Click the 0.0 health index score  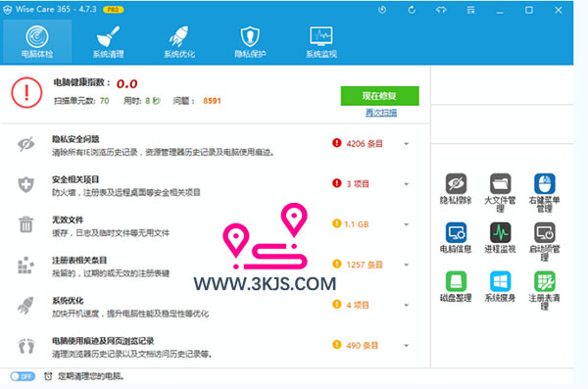pos(127,83)
